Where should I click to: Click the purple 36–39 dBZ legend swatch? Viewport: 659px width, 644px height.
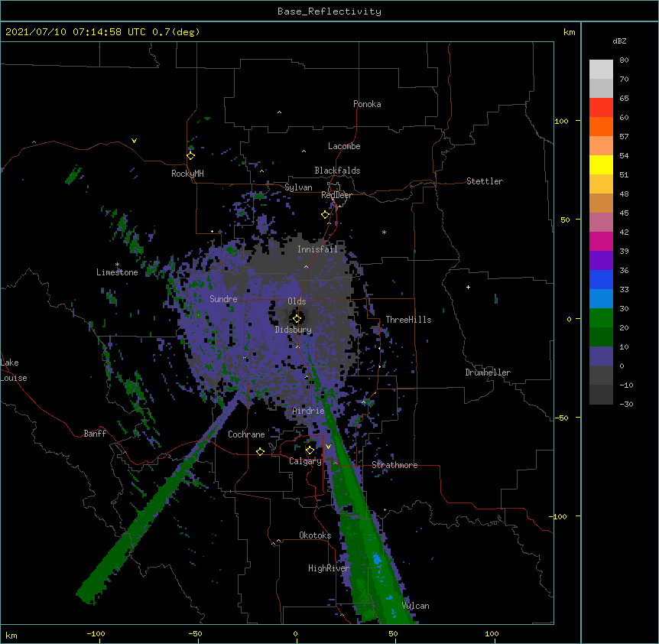click(x=601, y=261)
